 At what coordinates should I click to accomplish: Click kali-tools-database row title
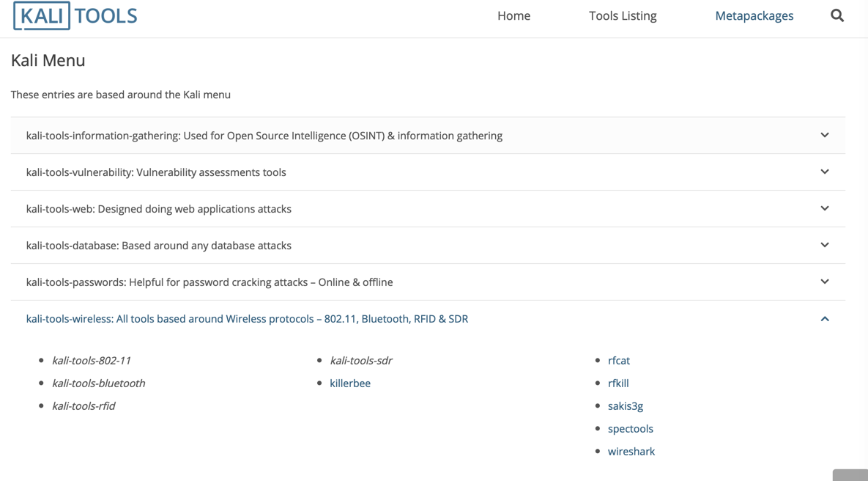coord(159,246)
